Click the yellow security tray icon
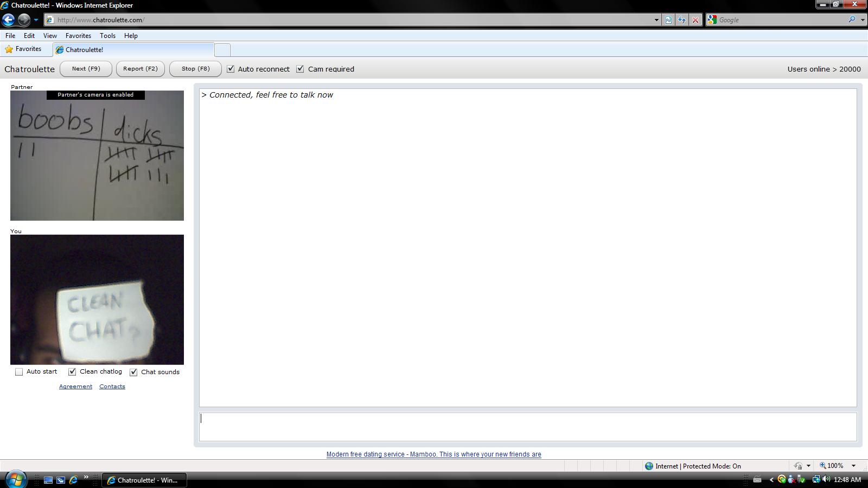Viewport: 868px width, 488px height. pyautogui.click(x=782, y=479)
